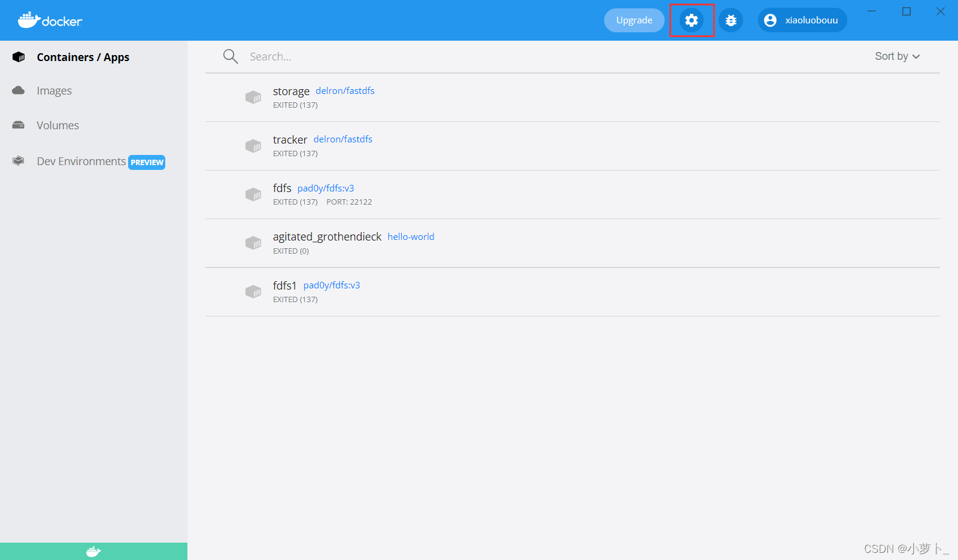The image size is (958, 560).
Task: Open the pad0y/fdfs:v3 image link
Action: pos(325,187)
